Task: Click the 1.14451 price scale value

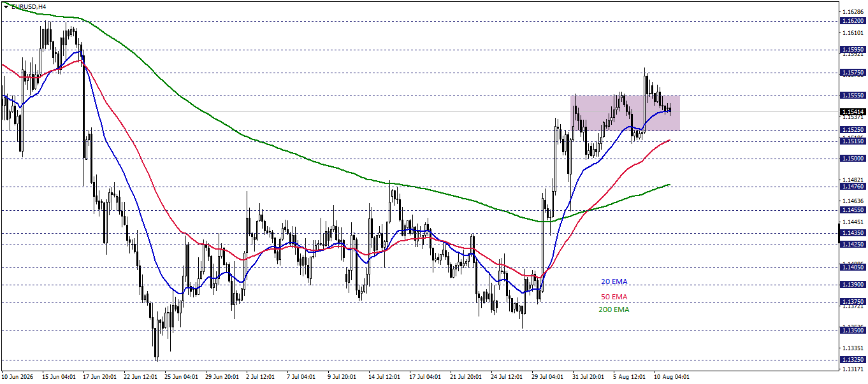Action: pos(853,222)
